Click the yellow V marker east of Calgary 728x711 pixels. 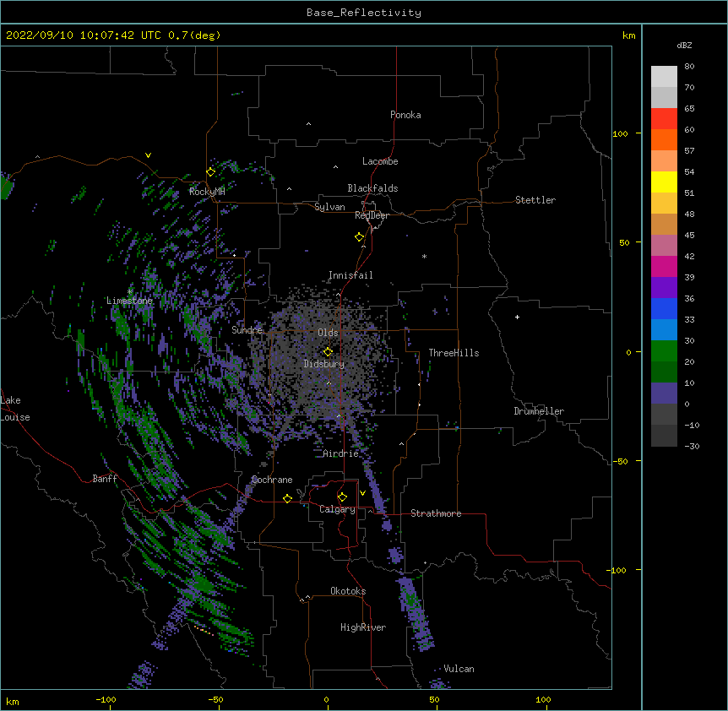(362, 493)
